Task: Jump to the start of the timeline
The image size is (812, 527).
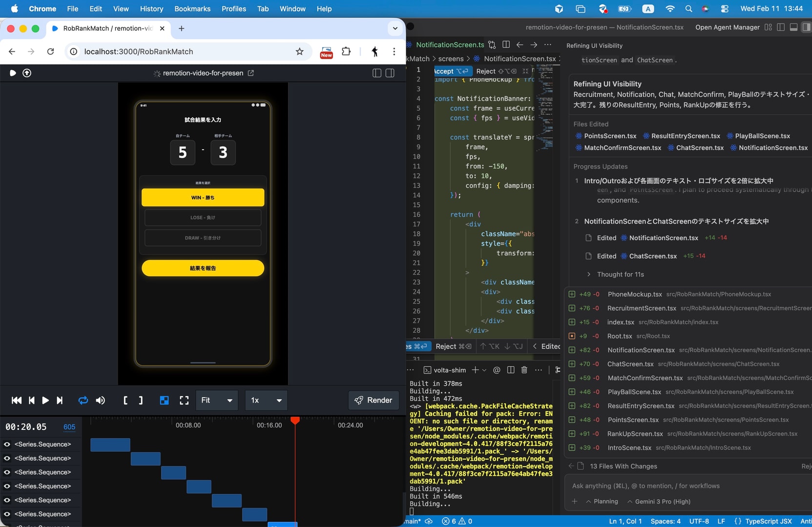Action: point(16,400)
